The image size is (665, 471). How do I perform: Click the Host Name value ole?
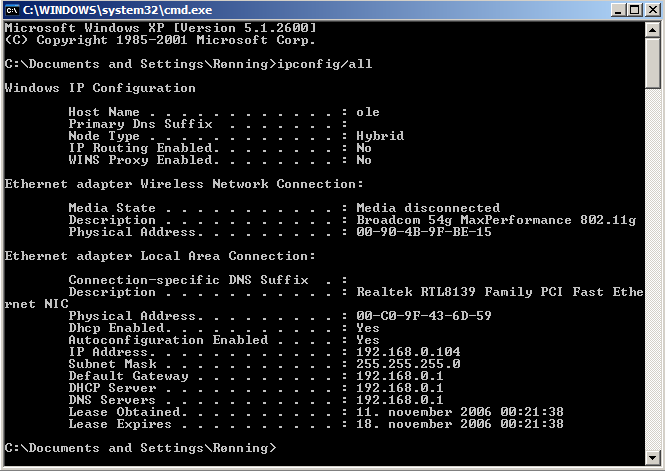368,112
